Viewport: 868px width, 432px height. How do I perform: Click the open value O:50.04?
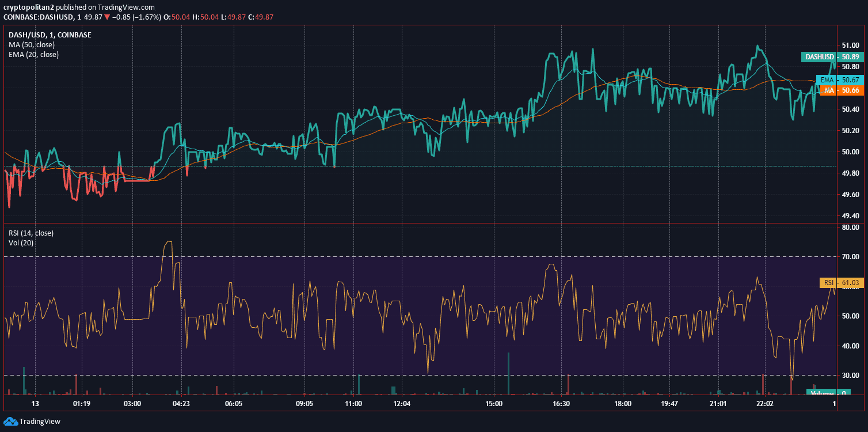(177, 17)
